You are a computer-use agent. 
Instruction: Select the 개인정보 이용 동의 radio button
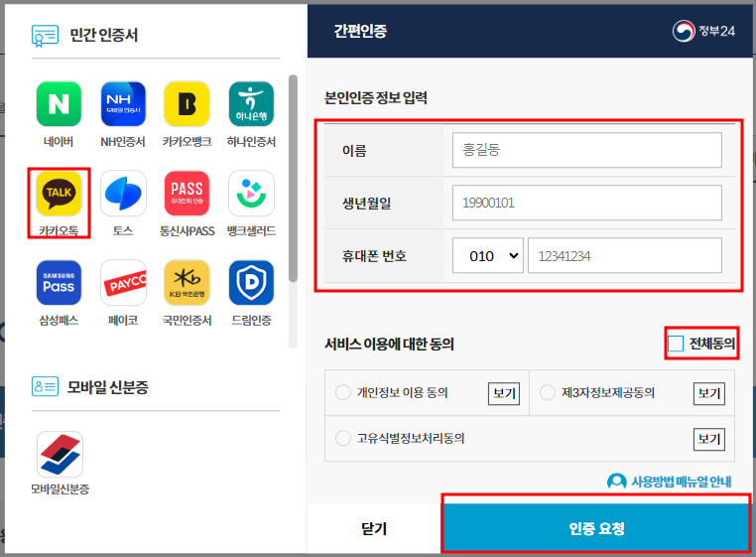[x=343, y=392]
